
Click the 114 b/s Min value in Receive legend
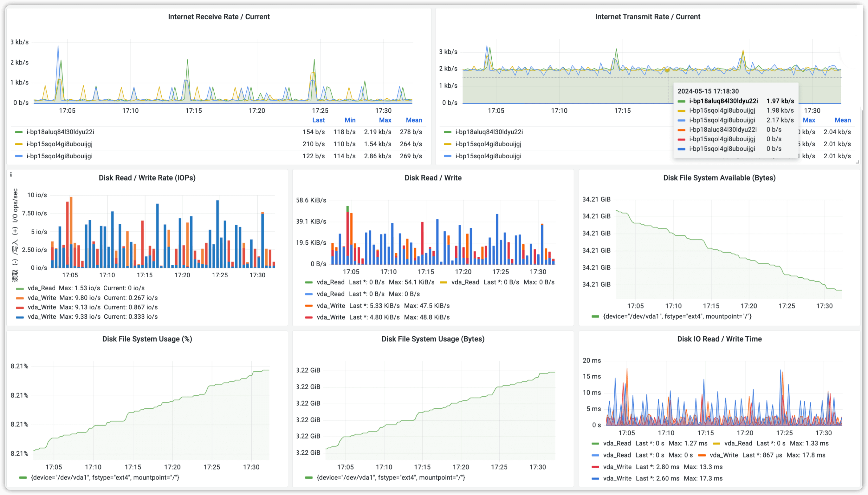344,156
